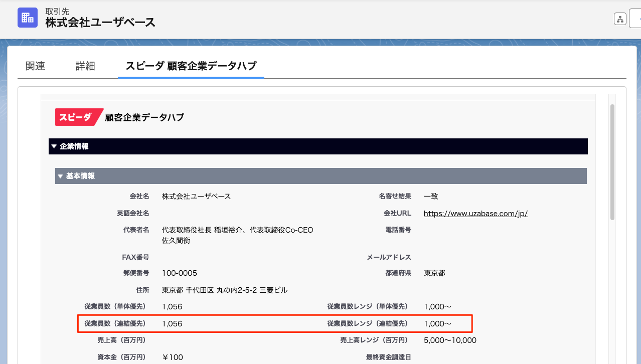
Task: Click the postal code value 100-0005
Action: point(180,273)
